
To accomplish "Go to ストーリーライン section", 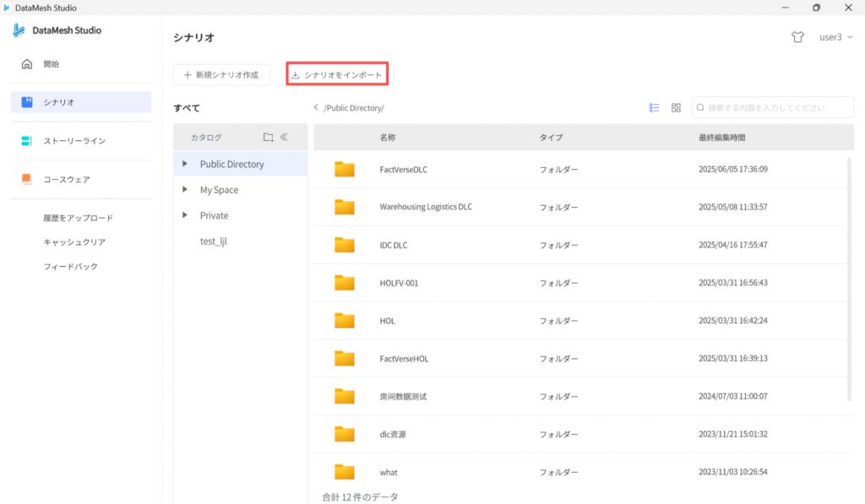I will (74, 141).
